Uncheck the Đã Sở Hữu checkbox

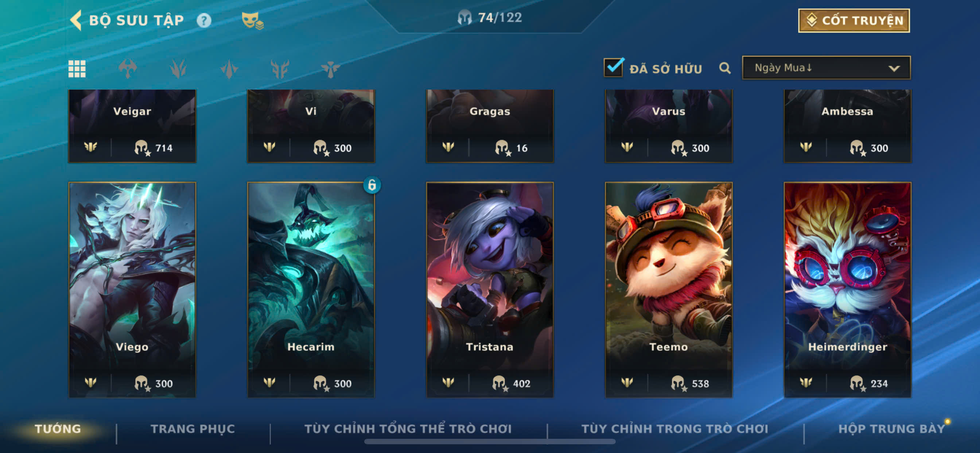point(613,67)
